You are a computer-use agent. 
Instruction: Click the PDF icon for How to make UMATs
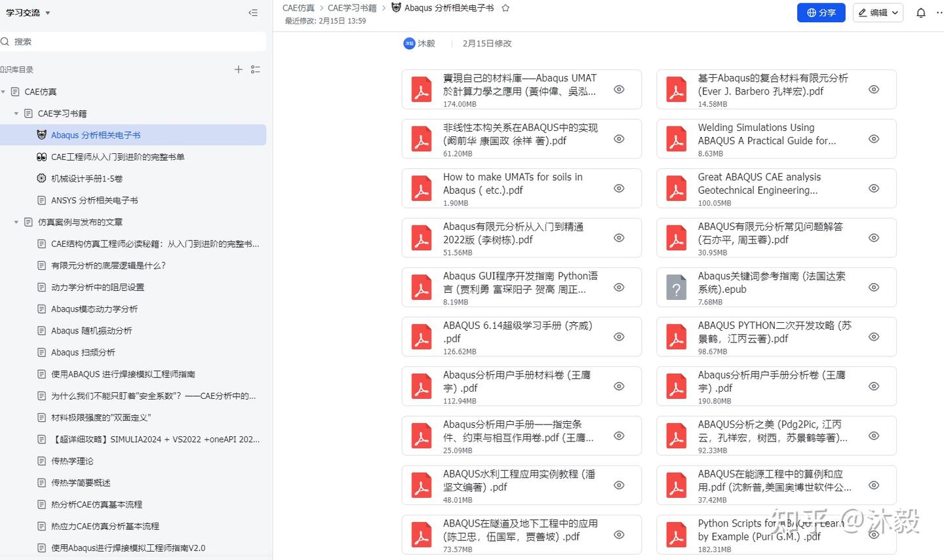coord(421,189)
